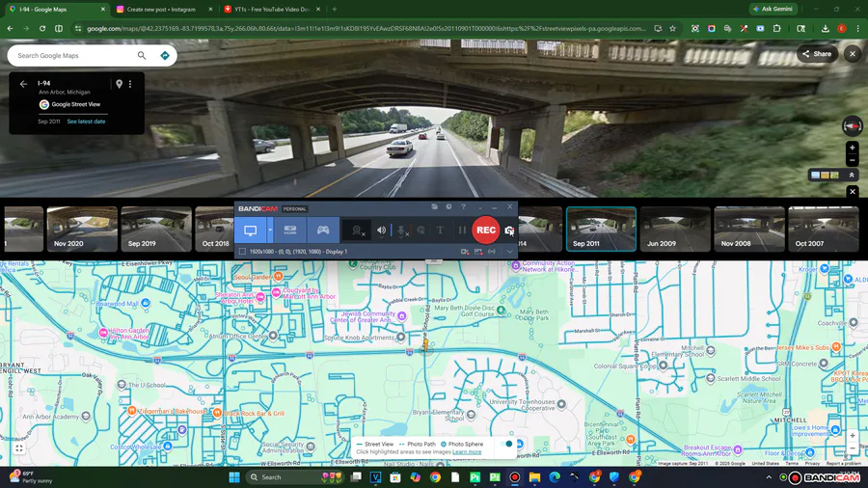This screenshot has height=488, width=868.
Task: Click the Maps search magnifier icon
Action: click(142, 55)
